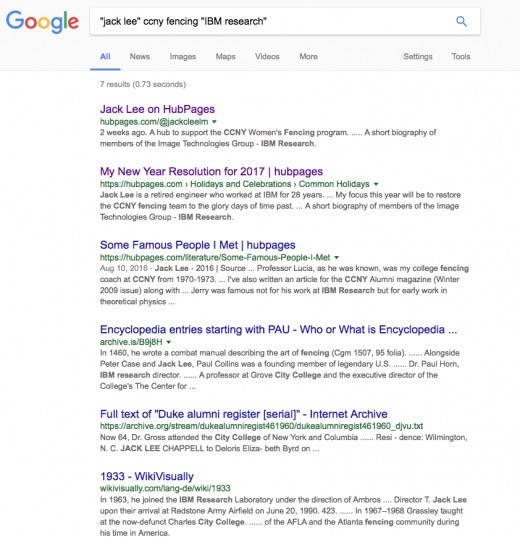520x537 pixels.
Task: Open the More search options menu
Action: [x=309, y=57]
